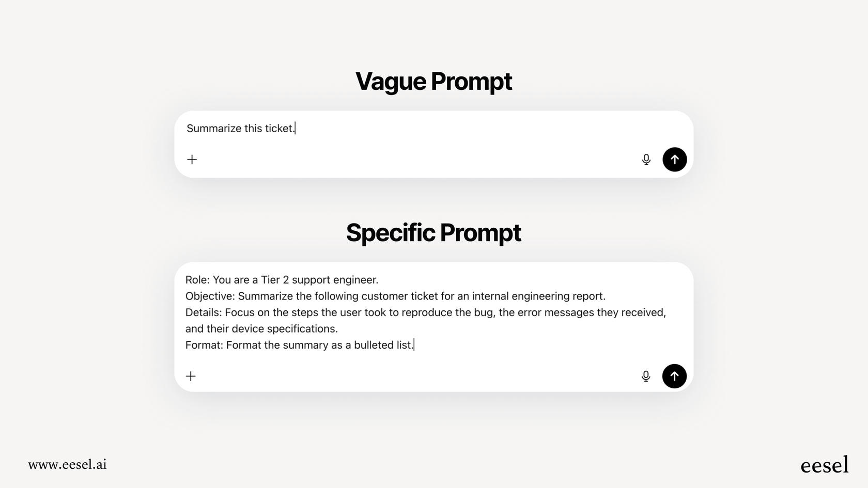The height and width of the screenshot is (488, 868).
Task: Select the eesel logo at the bottom right
Action: click(x=825, y=464)
